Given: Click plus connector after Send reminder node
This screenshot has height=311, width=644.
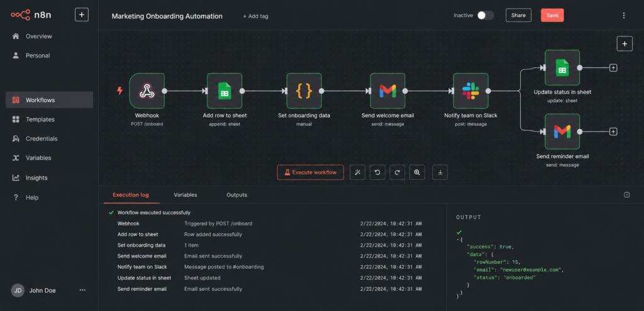Looking at the screenshot, I should click(613, 132).
